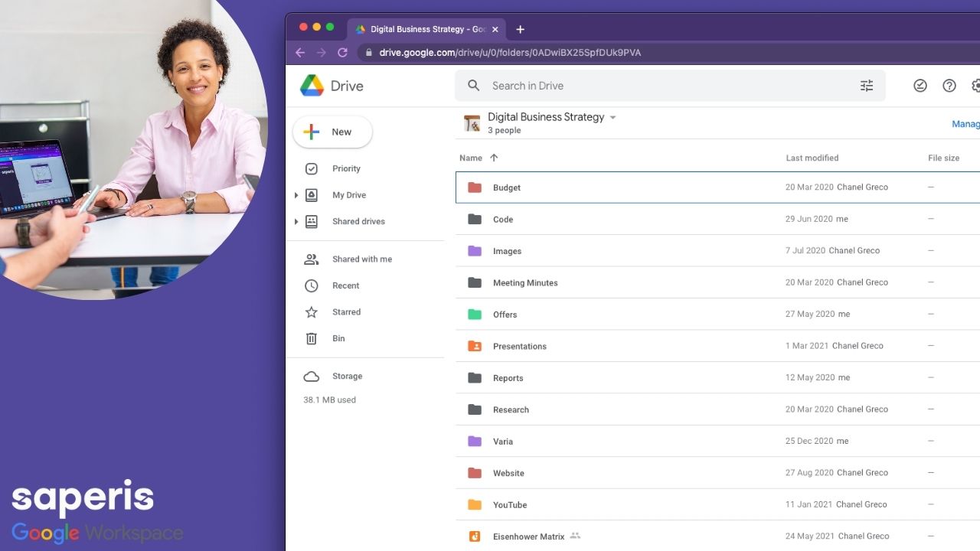Sort by Last modified column header
980x551 pixels.
coord(812,158)
